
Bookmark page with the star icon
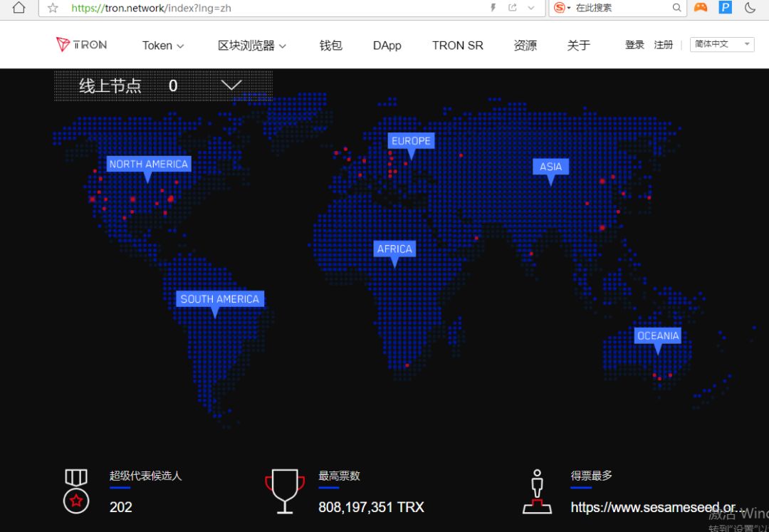pyautogui.click(x=53, y=8)
